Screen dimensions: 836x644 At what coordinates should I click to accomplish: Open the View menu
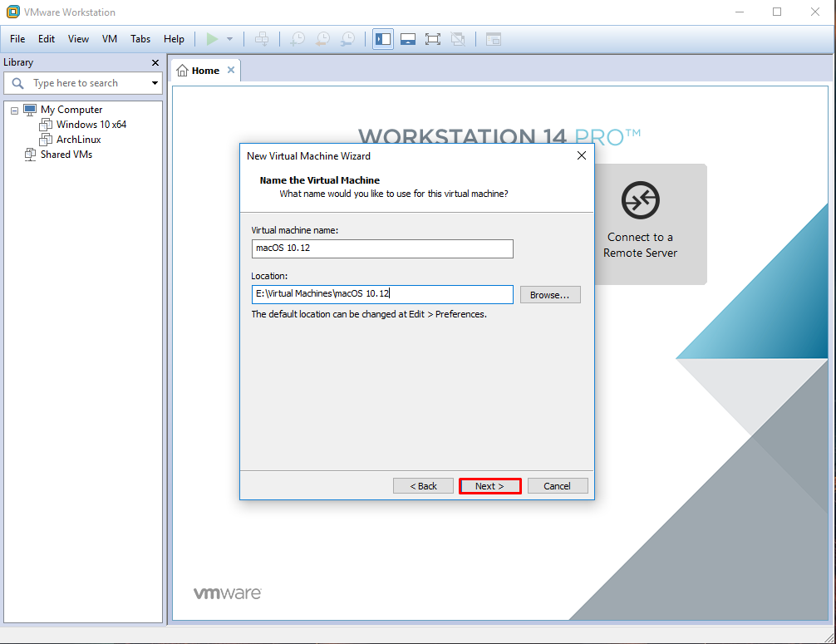point(78,39)
